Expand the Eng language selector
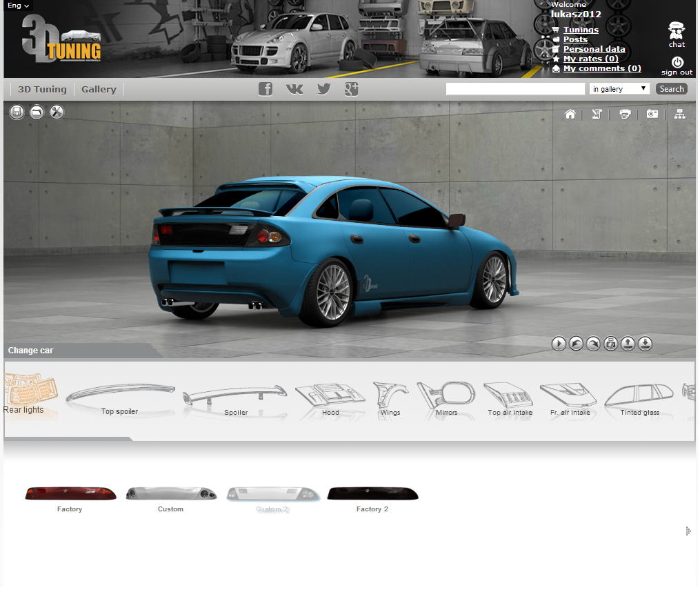Viewport: 700px width, 590px height. [x=18, y=6]
